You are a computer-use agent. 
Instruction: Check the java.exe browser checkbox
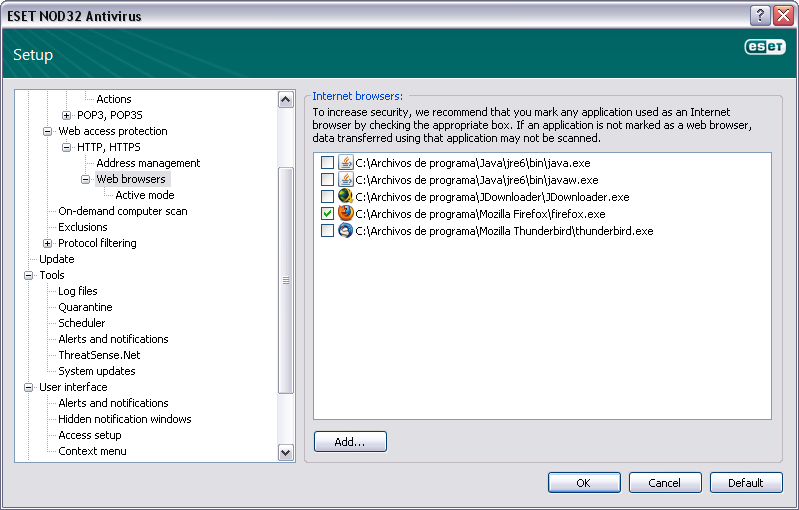pyautogui.click(x=327, y=163)
